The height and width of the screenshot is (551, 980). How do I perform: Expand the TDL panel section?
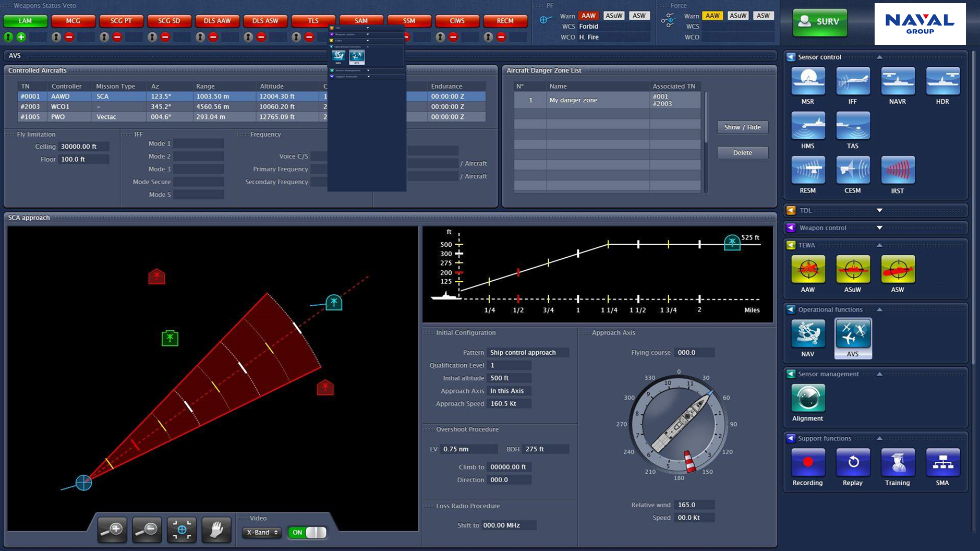point(879,210)
